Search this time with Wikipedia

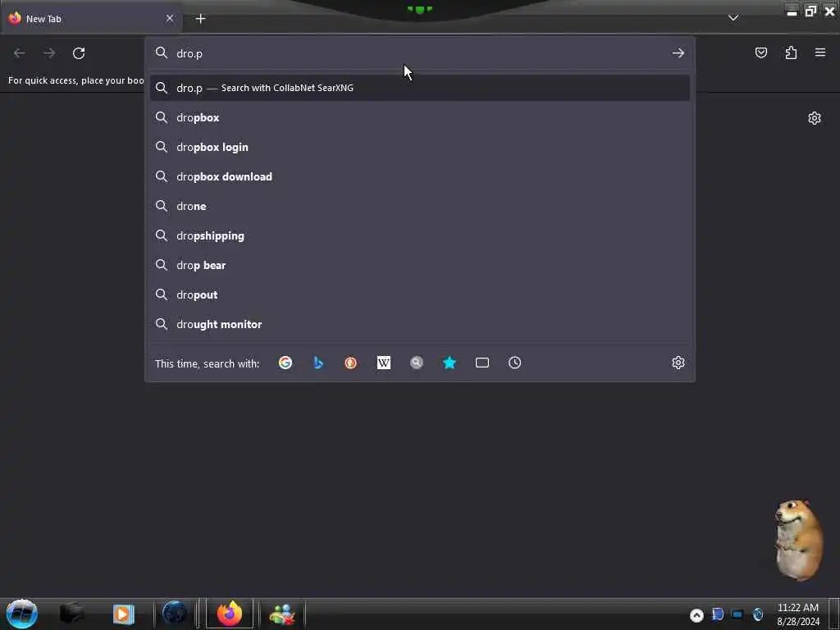coord(384,363)
